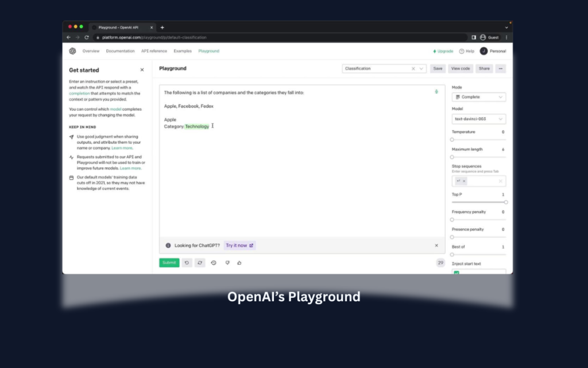Dismiss the Looking for ChatGPT banner
Image resolution: width=588 pixels, height=368 pixels.
click(x=436, y=245)
